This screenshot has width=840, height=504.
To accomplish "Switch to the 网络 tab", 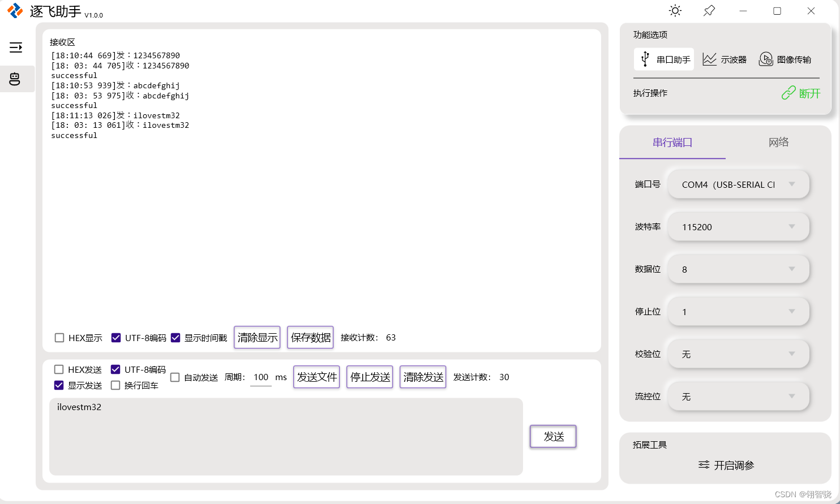I will click(778, 143).
